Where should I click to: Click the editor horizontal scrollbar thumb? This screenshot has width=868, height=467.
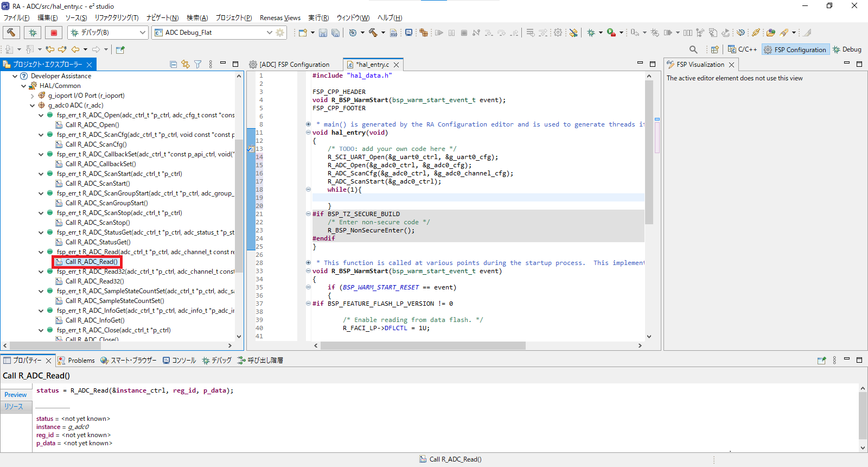[x=423, y=345]
